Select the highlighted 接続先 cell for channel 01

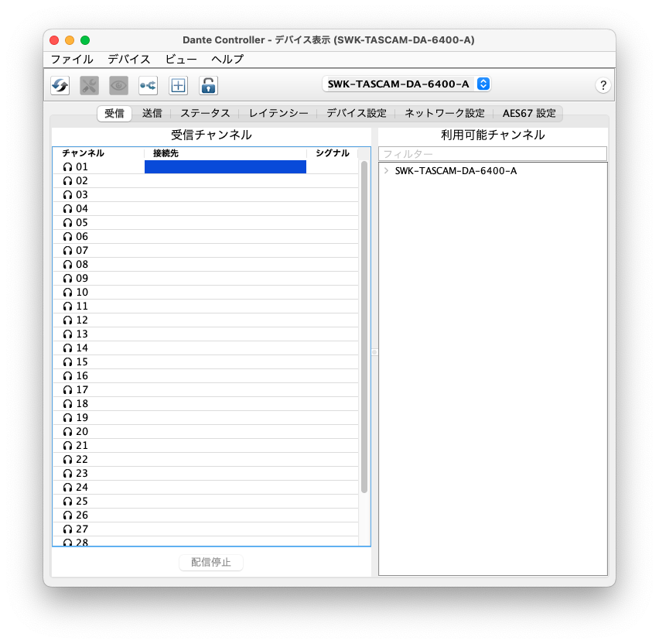[x=225, y=167]
